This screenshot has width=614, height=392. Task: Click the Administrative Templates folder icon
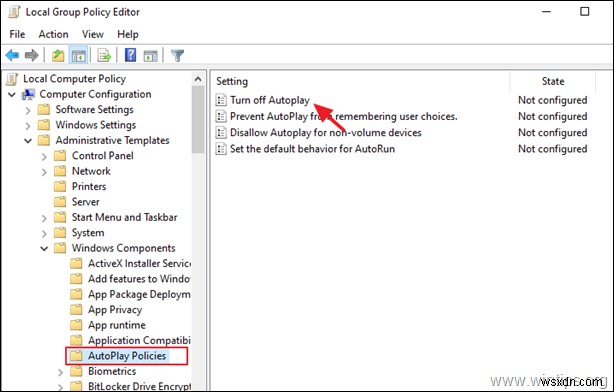coord(43,140)
